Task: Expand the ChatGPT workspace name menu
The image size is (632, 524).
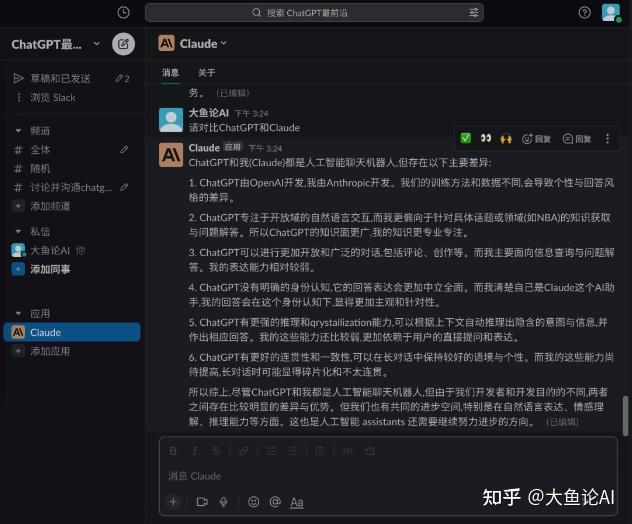Action: 56,44
